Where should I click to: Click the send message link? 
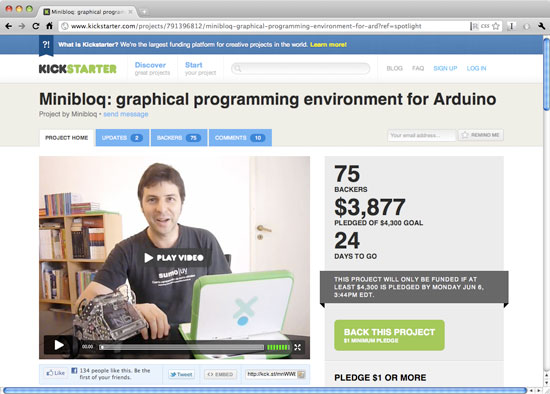click(x=126, y=114)
